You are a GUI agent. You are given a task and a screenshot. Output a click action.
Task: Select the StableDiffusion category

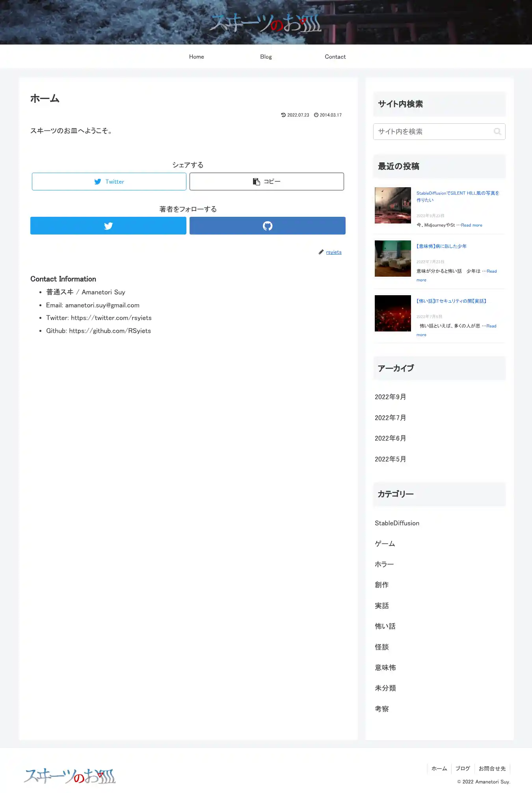[397, 523]
